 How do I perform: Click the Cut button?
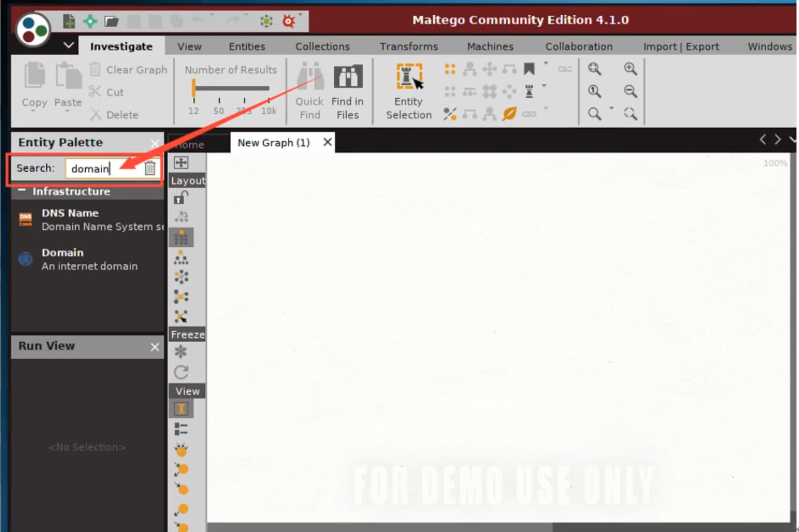click(x=107, y=92)
